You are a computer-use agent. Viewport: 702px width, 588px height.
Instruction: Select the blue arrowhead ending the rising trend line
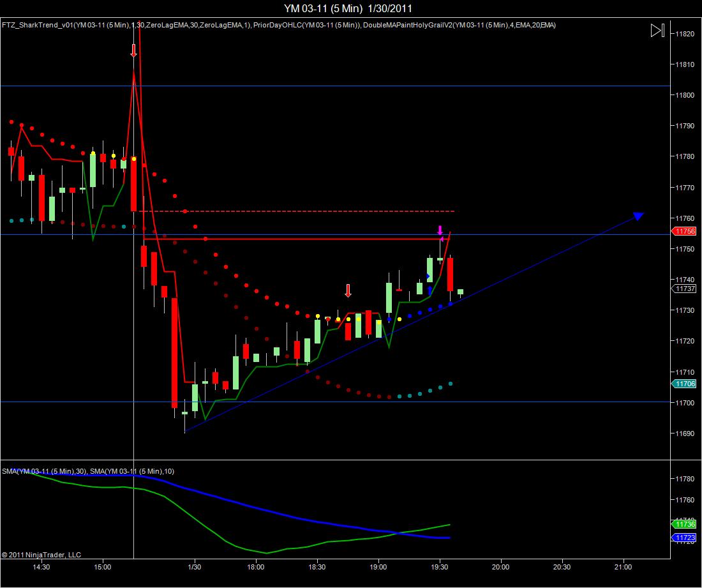tap(638, 216)
